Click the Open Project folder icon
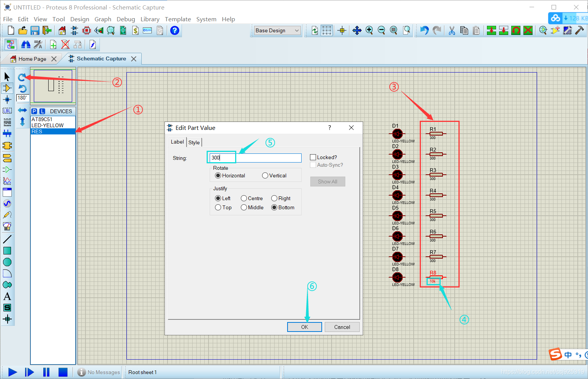The height and width of the screenshot is (379, 588). coord(23,30)
